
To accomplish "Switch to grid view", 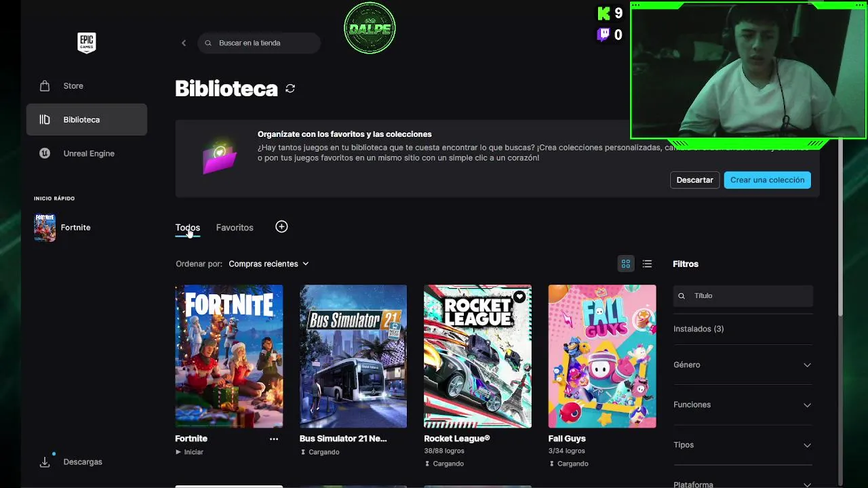I will point(626,264).
